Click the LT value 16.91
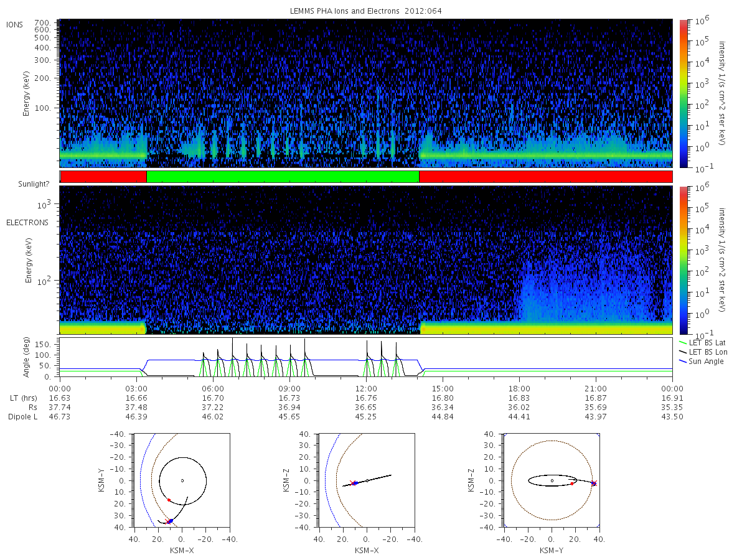The image size is (747, 560). 672,397
